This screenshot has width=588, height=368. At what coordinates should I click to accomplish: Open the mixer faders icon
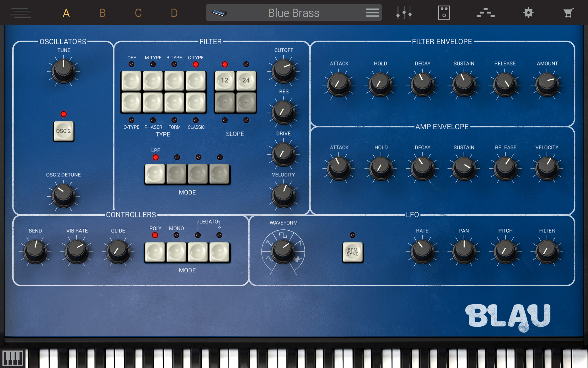(404, 13)
